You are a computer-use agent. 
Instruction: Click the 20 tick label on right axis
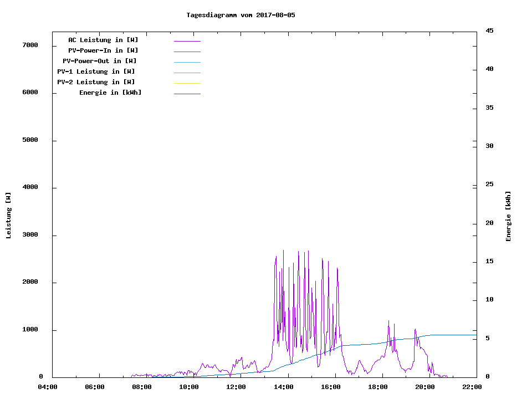pyautogui.click(x=489, y=223)
